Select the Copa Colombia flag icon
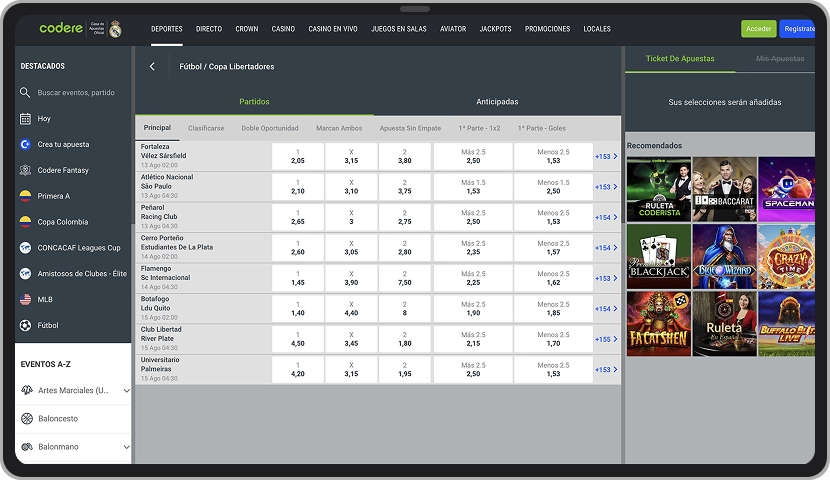The width and height of the screenshot is (830, 480). click(x=25, y=222)
